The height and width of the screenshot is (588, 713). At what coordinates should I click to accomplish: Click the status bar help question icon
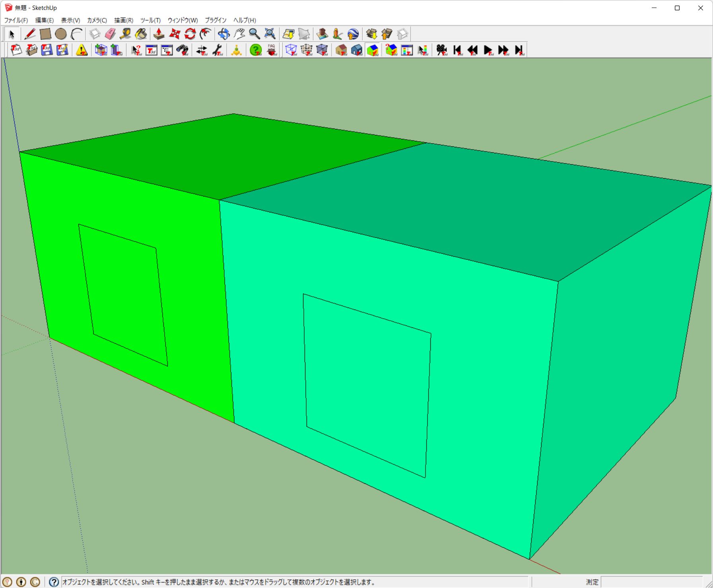coord(54,582)
